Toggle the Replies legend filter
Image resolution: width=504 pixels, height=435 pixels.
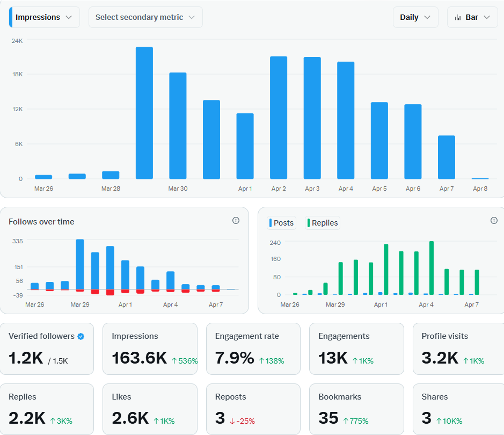pyautogui.click(x=323, y=223)
